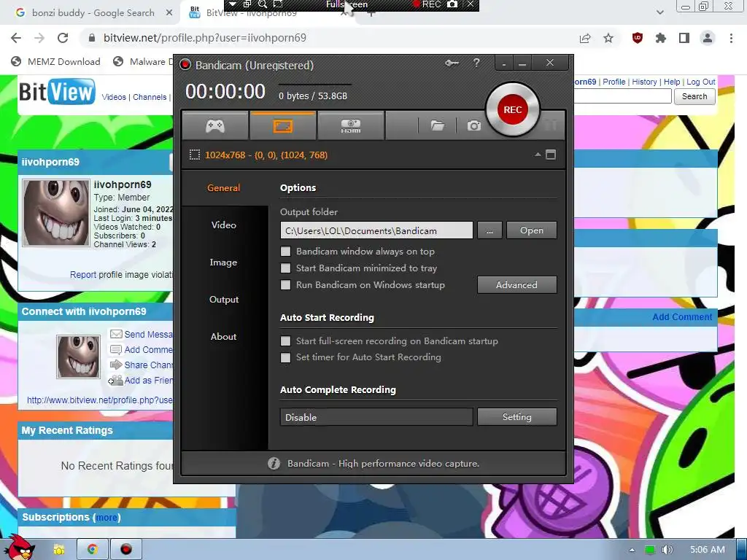This screenshot has height=560, width=747.
Task: Open the Video settings tab
Action: (223, 225)
